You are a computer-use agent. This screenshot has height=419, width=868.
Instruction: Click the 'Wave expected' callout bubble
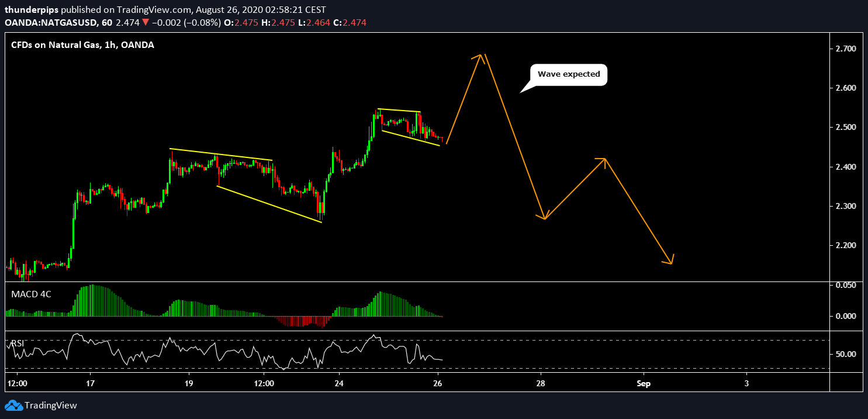coord(569,74)
